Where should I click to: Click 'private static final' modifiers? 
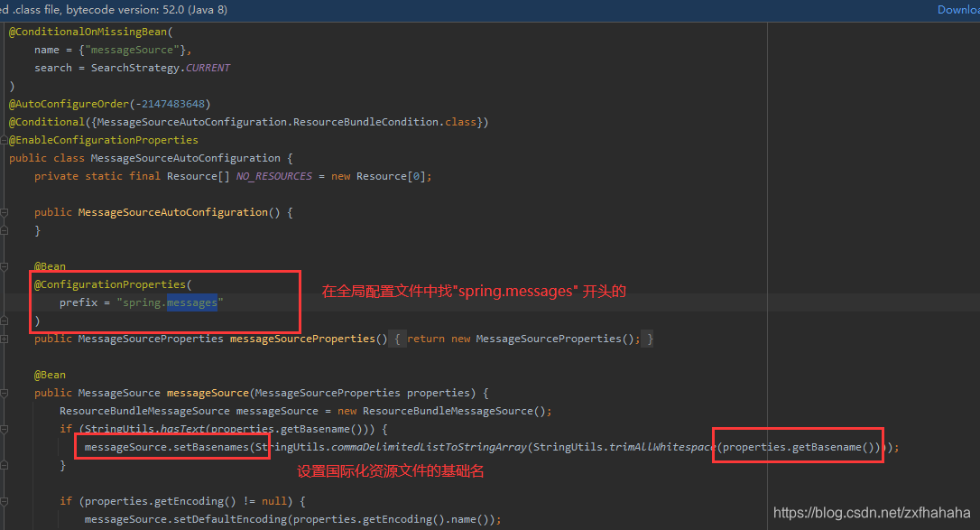97,176
